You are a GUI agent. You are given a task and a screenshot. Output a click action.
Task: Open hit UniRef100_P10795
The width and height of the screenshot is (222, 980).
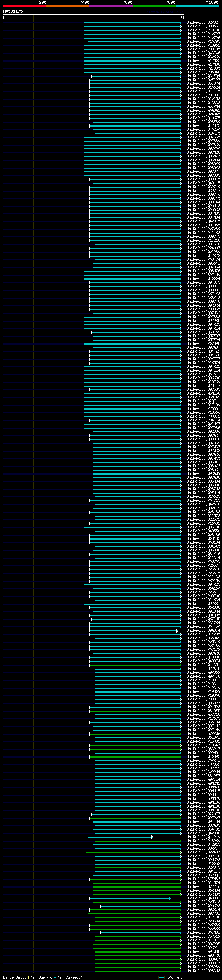point(203,41)
